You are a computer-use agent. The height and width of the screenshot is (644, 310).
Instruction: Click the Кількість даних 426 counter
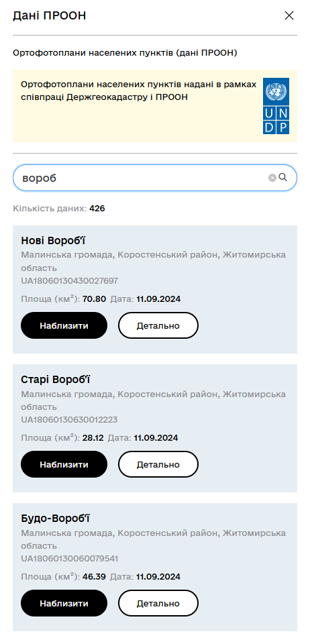tap(59, 209)
